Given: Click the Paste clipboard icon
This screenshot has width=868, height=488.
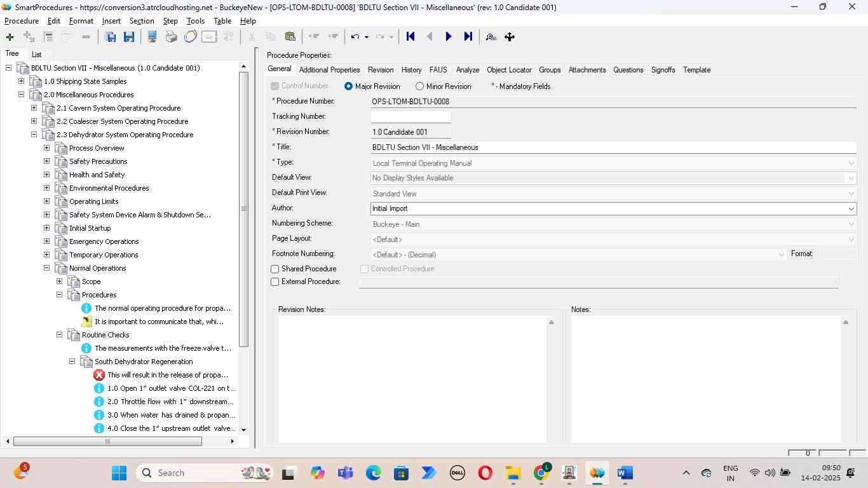Looking at the screenshot, I should 290,37.
